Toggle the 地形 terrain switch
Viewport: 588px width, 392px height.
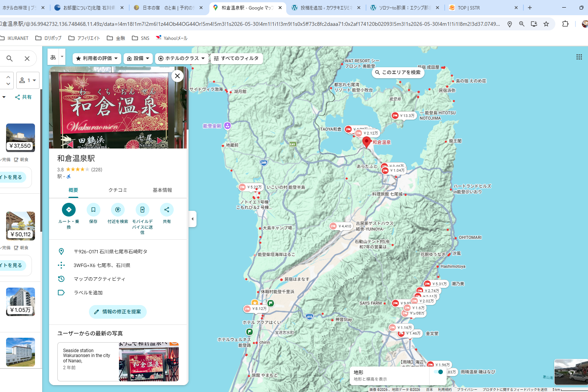click(438, 372)
